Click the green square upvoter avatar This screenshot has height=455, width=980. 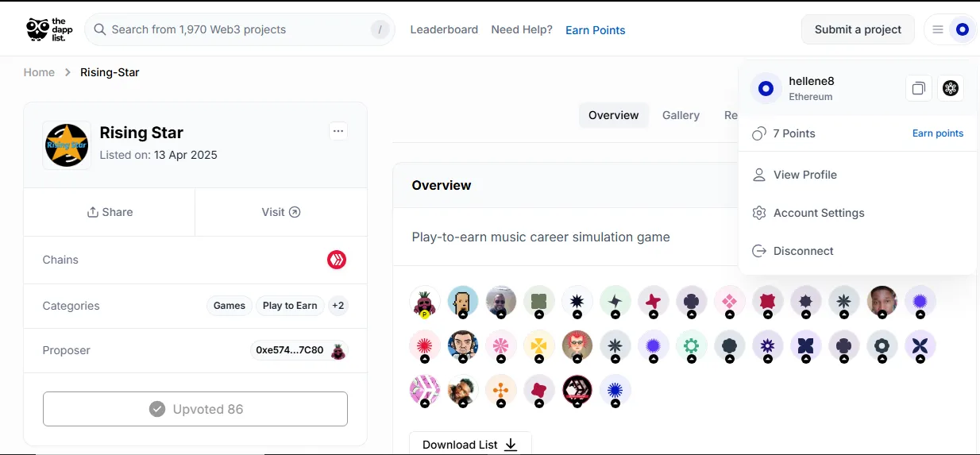coord(539,301)
